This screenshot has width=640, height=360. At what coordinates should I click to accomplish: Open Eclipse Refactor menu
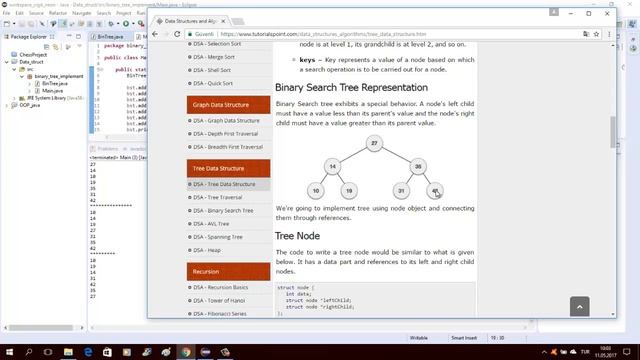pos(58,13)
